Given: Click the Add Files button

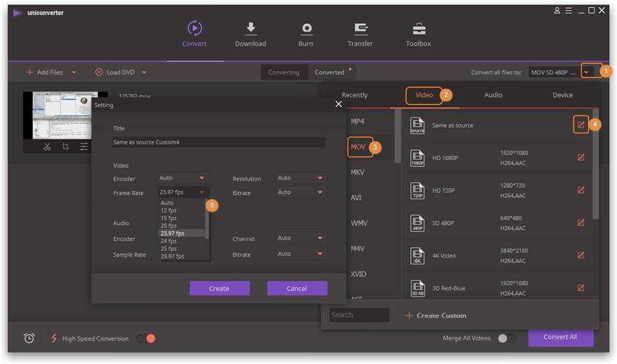Looking at the screenshot, I should 44,73.
